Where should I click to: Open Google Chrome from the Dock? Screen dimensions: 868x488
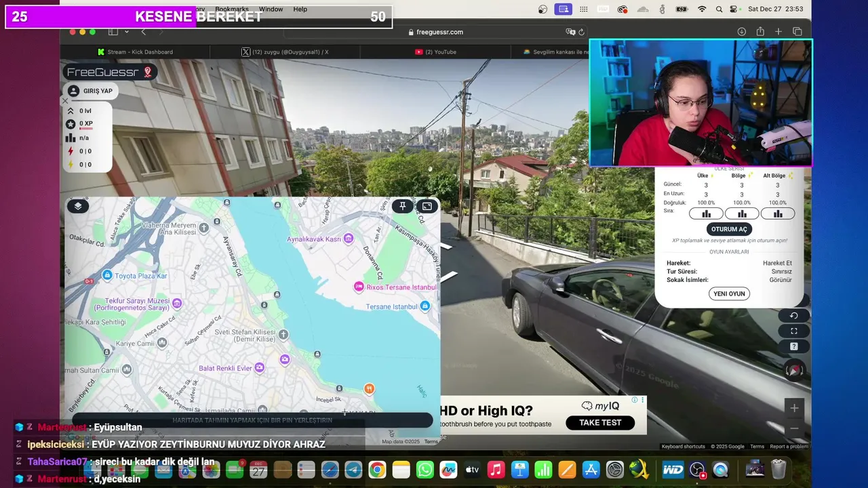[377, 469]
